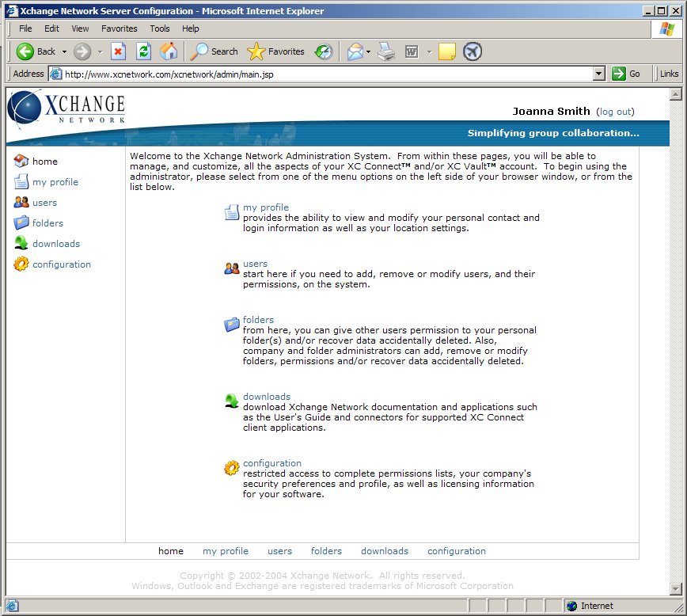Click the yellow note toolbar icon
This screenshot has height=616, width=687.
click(x=446, y=51)
